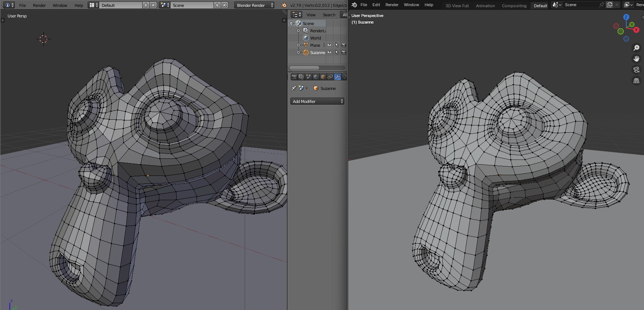The image size is (644, 310).
Task: Switch to 3D View Full workspace tab
Action: [457, 6]
